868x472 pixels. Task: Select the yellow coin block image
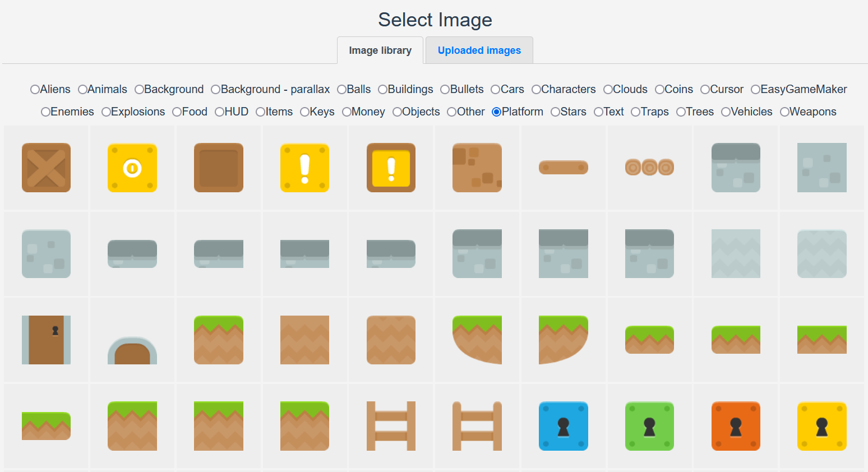click(132, 168)
